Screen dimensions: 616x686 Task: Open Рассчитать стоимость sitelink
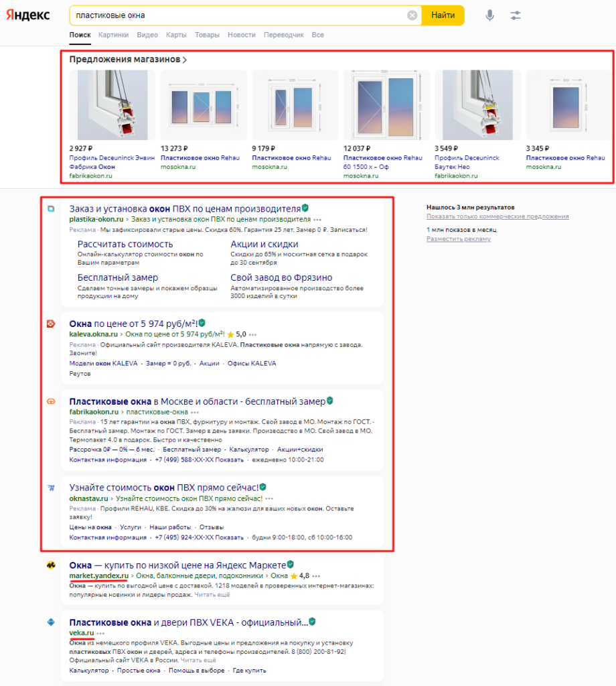(x=125, y=244)
